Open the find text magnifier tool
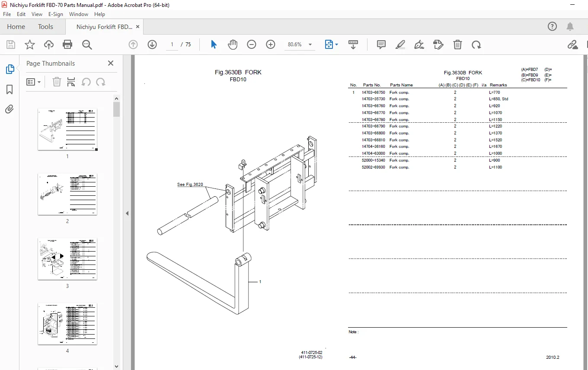The width and height of the screenshot is (588, 370). [87, 45]
